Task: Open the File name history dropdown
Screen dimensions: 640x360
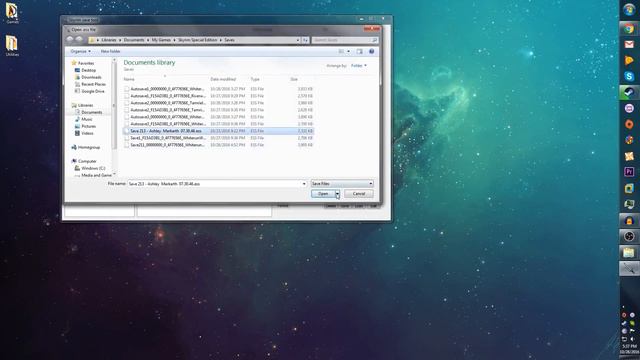Action: tap(304, 184)
